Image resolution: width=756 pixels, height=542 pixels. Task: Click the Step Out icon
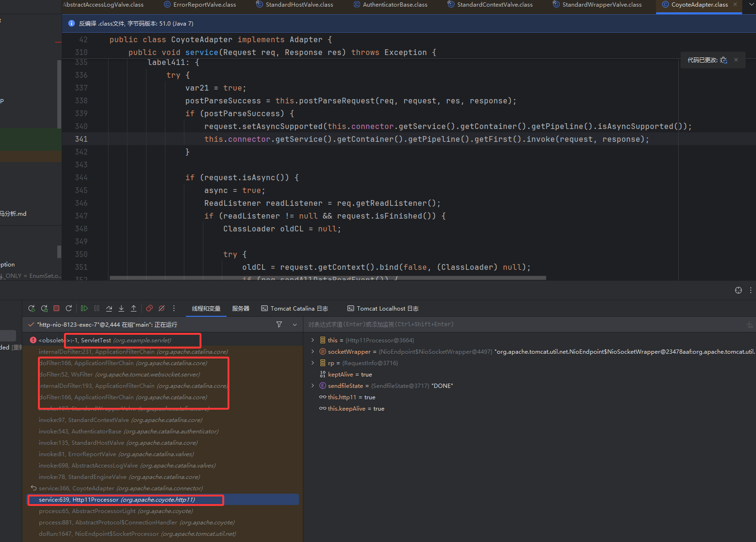(x=134, y=308)
